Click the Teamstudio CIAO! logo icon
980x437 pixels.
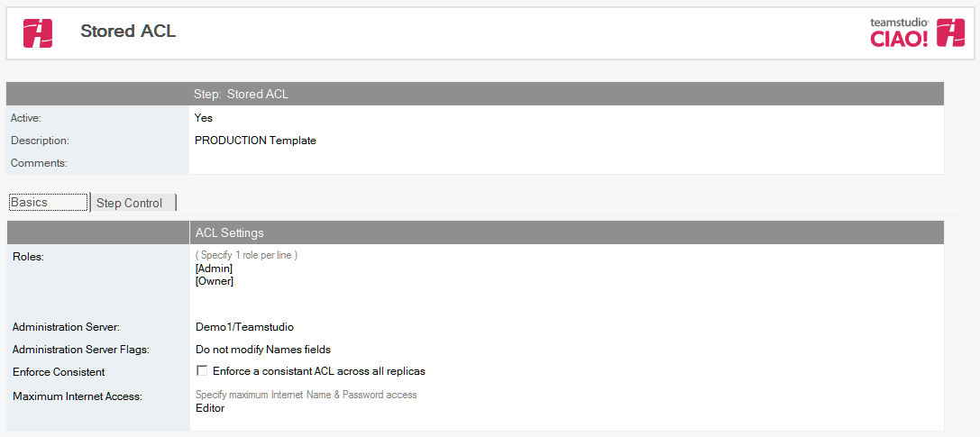950,32
